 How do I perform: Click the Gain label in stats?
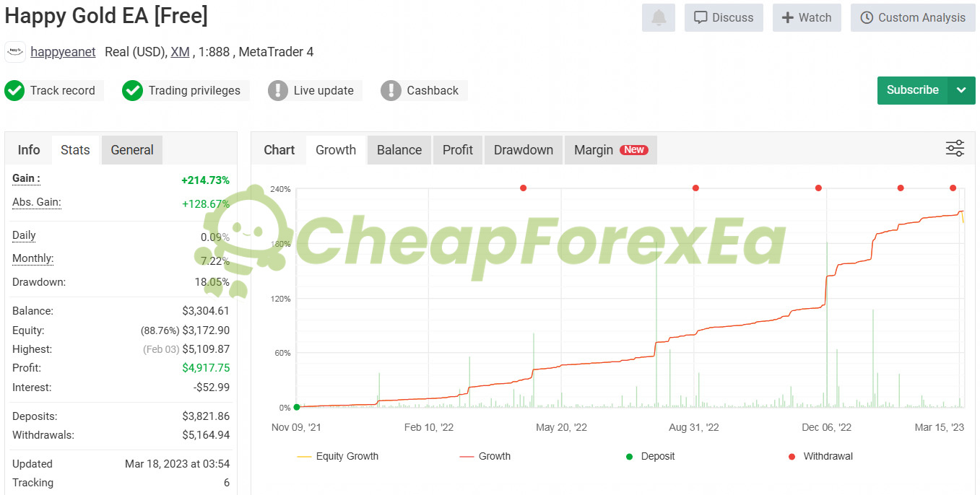coord(26,178)
